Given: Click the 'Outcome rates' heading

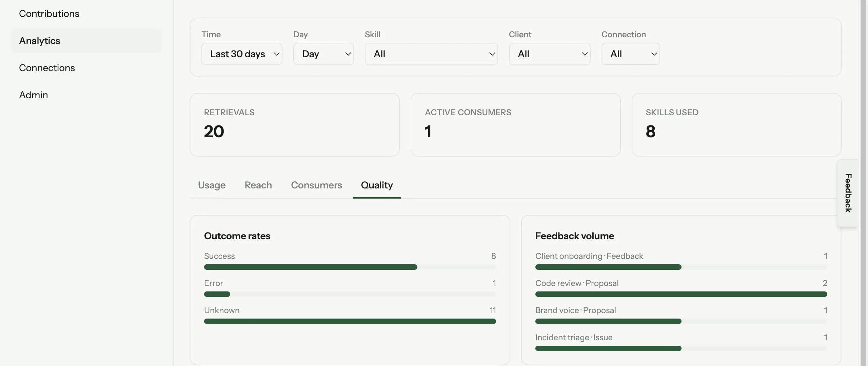Looking at the screenshot, I should coord(237,236).
